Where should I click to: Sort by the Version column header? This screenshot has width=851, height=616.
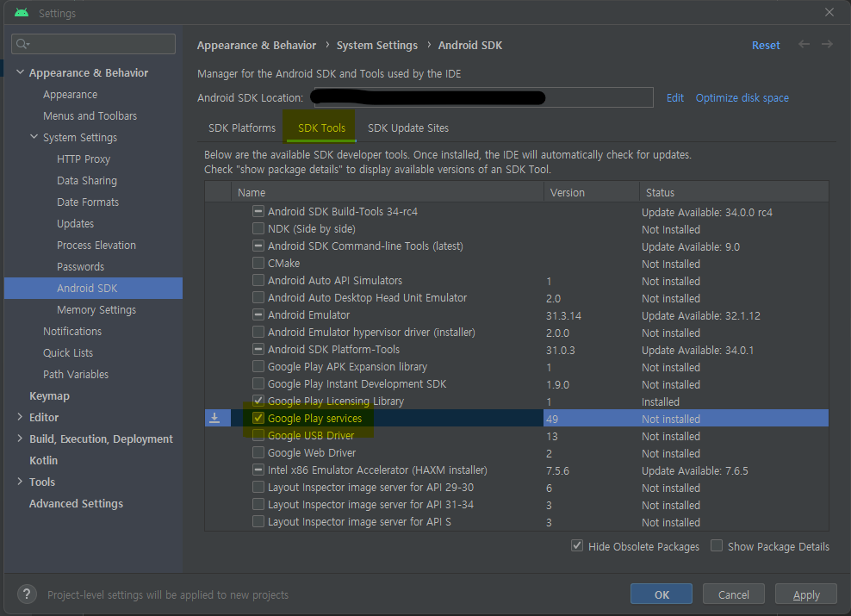tap(592, 192)
